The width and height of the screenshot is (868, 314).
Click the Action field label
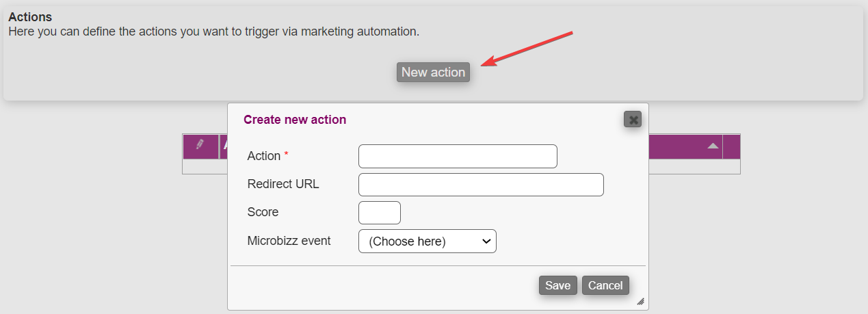point(264,156)
